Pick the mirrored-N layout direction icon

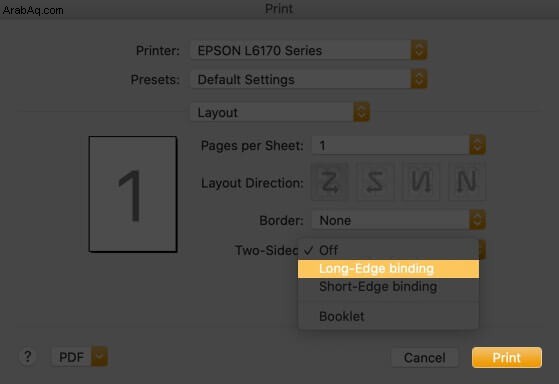pyautogui.click(x=421, y=182)
